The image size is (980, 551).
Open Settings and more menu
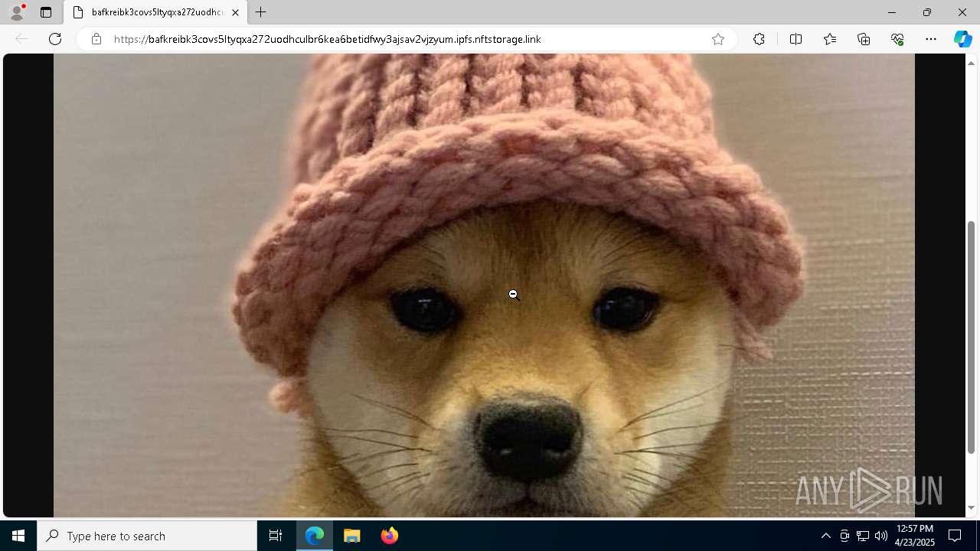click(931, 39)
